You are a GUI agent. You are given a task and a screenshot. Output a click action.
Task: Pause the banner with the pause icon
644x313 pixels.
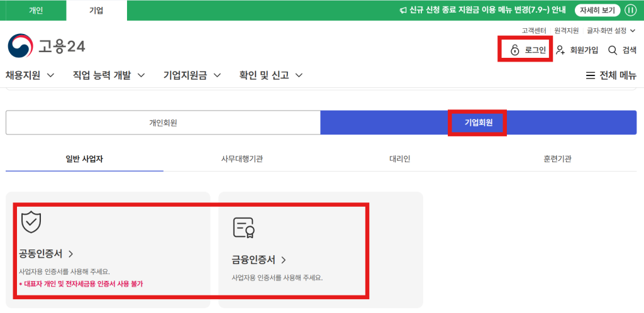[x=630, y=10]
